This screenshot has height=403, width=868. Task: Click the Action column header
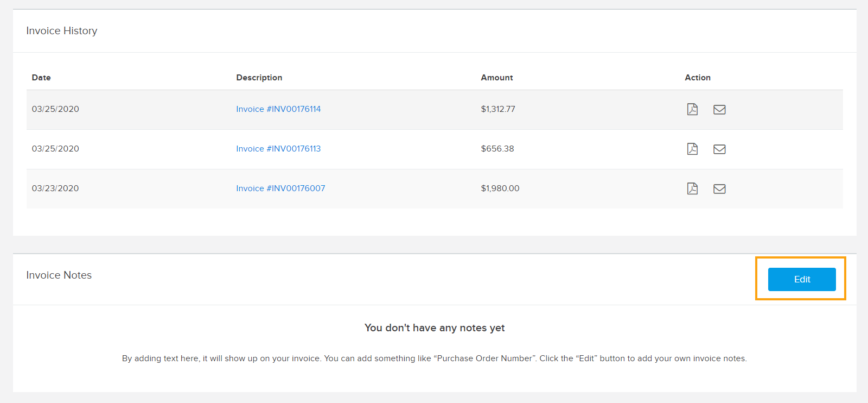[698, 78]
